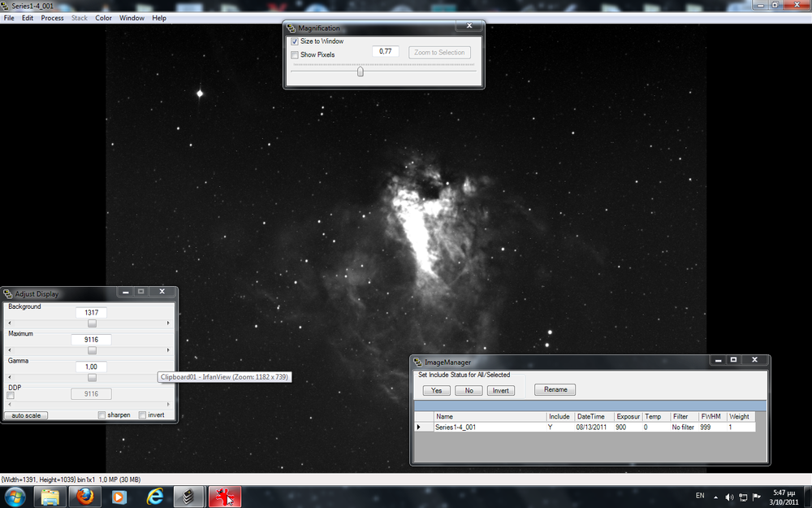Enable the Show Pixels checkbox
The width and height of the screenshot is (812, 508).
pos(295,55)
